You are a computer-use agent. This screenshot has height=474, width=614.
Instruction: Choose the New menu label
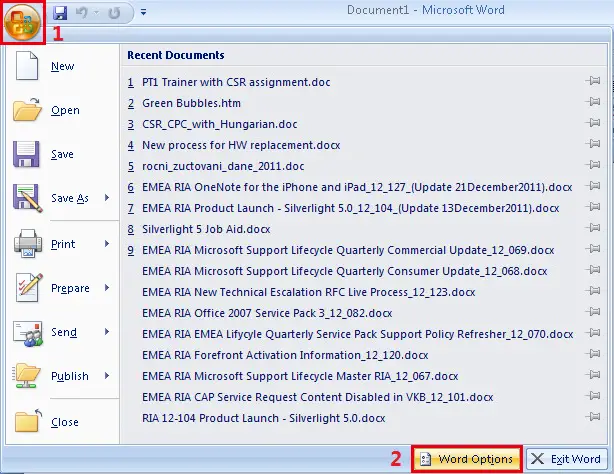point(63,66)
